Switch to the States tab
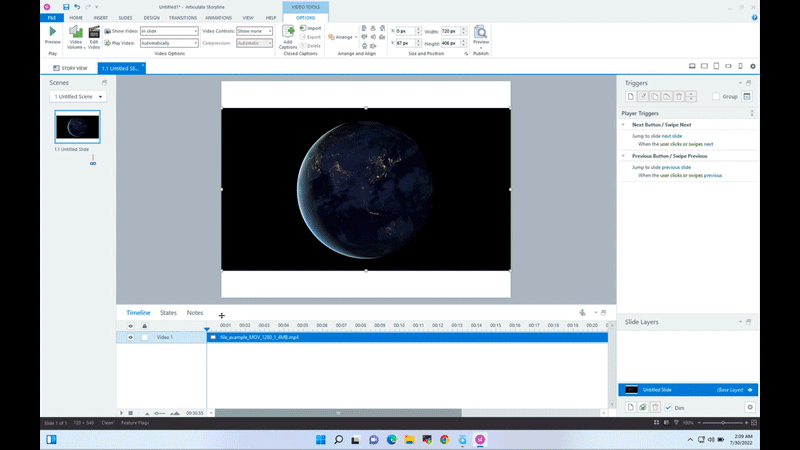 coord(168,313)
